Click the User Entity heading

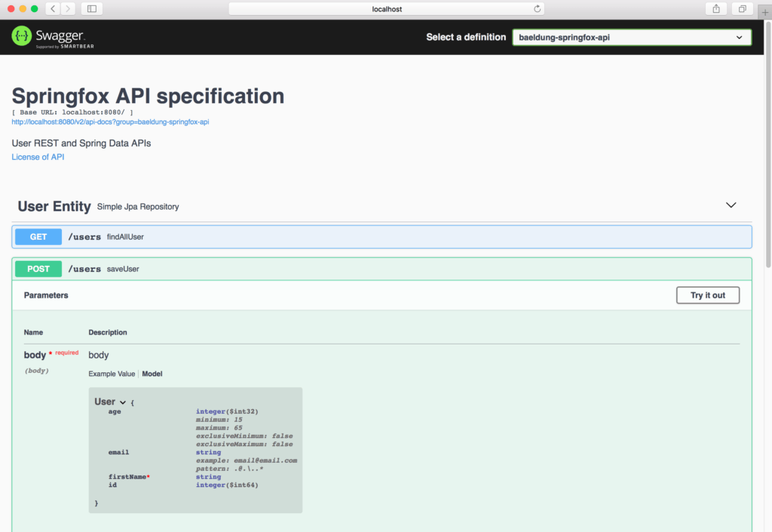pyautogui.click(x=54, y=206)
